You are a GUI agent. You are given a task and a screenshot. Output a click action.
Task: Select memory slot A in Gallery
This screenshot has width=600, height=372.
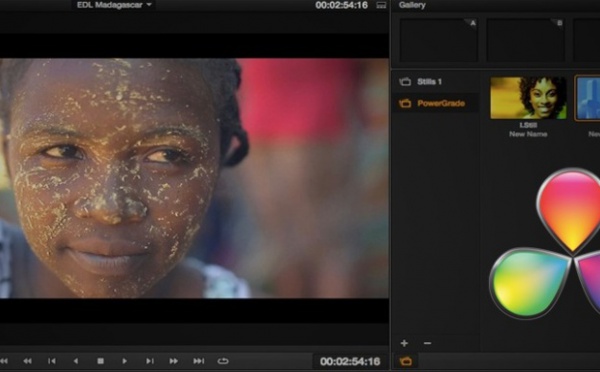(x=439, y=40)
